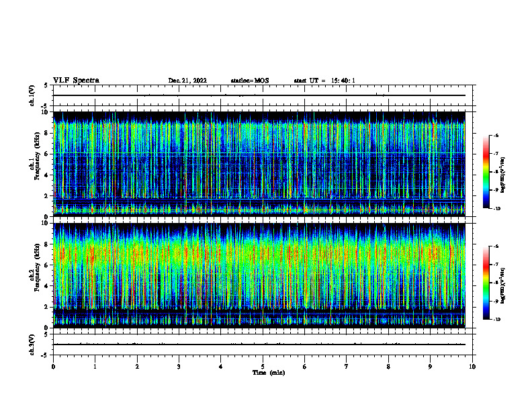The height and width of the screenshot is (411, 532).
Task: Click the "-5" tick on ch.1(V) axis
Action: pos(45,106)
